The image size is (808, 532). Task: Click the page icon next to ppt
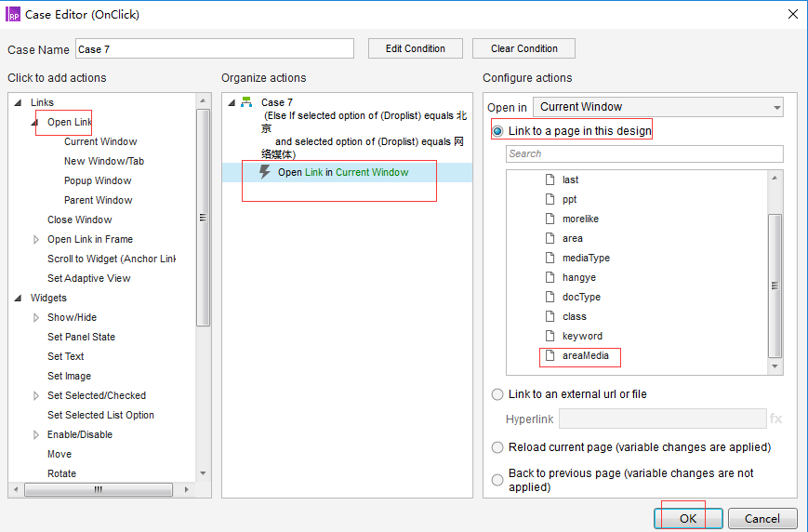tap(550, 199)
